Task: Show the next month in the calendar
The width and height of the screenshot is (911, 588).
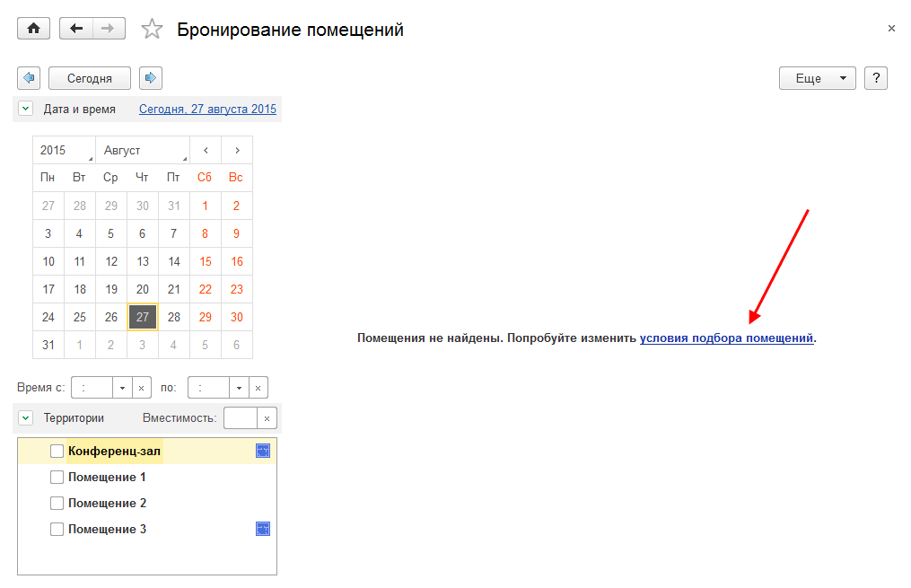Action: point(237,150)
